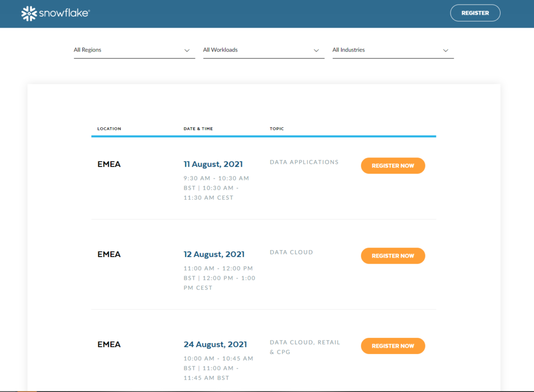Select the Data Applications topic text
534x392 pixels.
click(x=304, y=162)
